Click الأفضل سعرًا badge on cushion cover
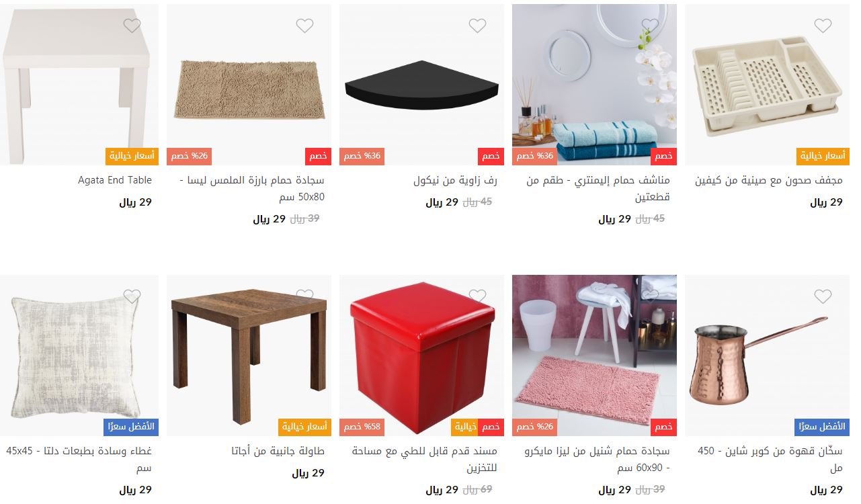 131,427
